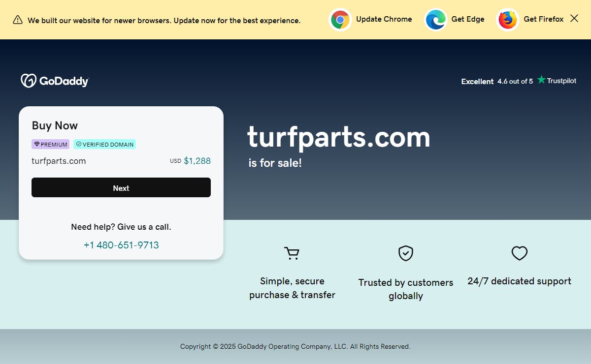591x364 pixels.
Task: Dismiss the browser update banner
Action: (574, 18)
